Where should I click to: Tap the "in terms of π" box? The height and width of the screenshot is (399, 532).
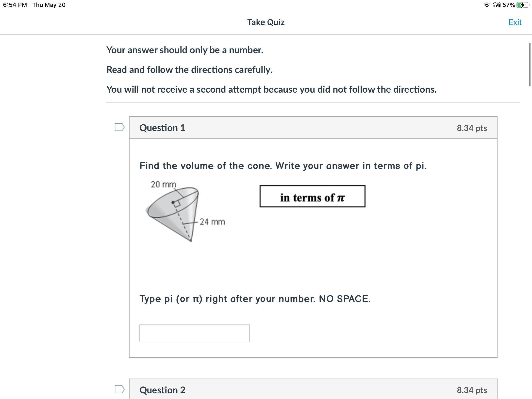point(312,197)
